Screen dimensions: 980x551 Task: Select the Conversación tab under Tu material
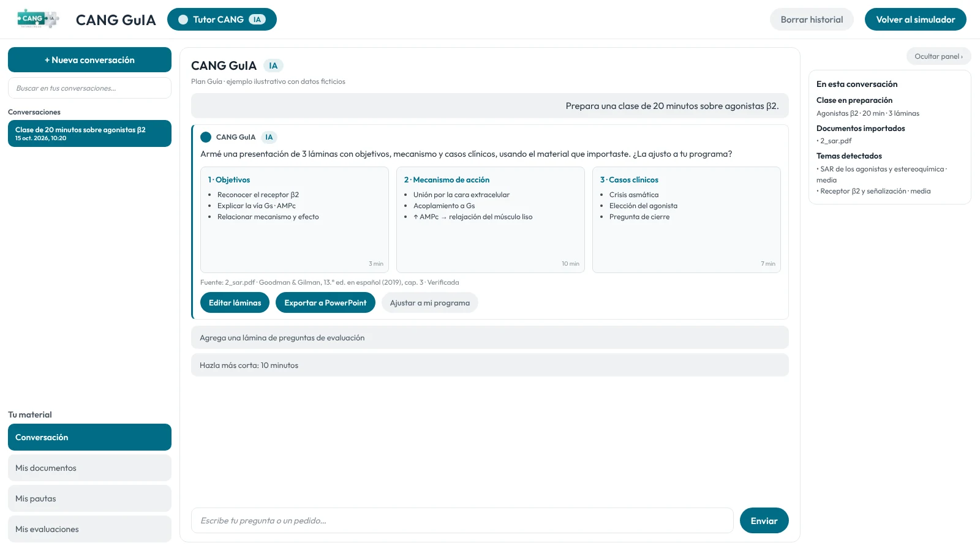(89, 437)
